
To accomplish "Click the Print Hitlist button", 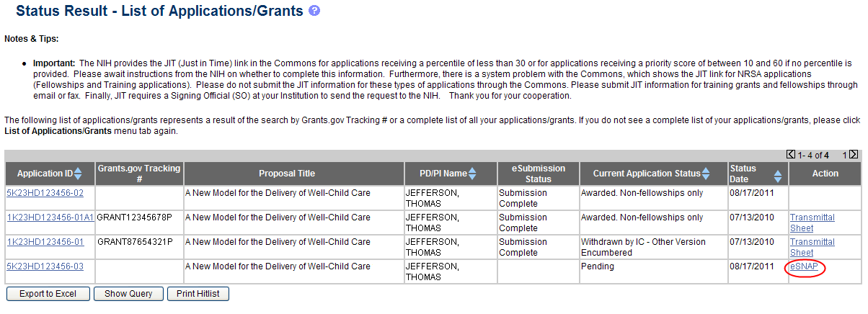I will pyautogui.click(x=198, y=294).
